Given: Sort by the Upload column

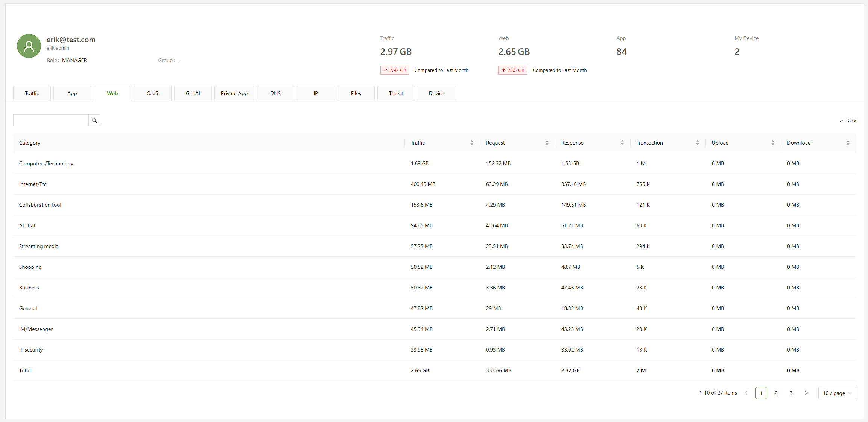Looking at the screenshot, I should 772,143.
